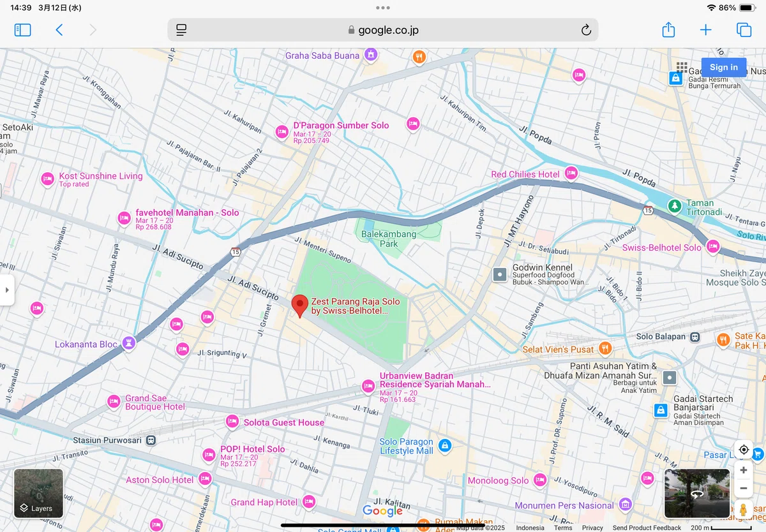Screen dimensions: 766x532
Task: Open the page reader menu icon
Action: pos(181,30)
